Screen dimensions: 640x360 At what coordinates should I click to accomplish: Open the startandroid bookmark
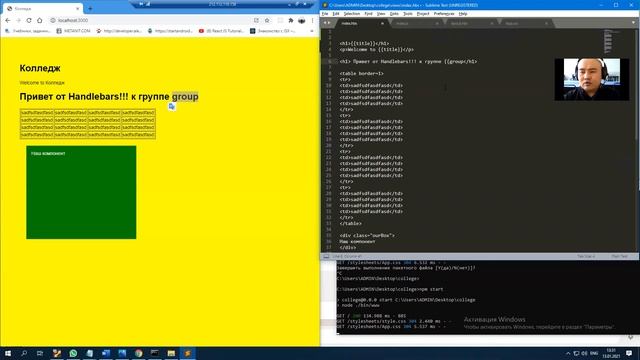tap(170, 31)
